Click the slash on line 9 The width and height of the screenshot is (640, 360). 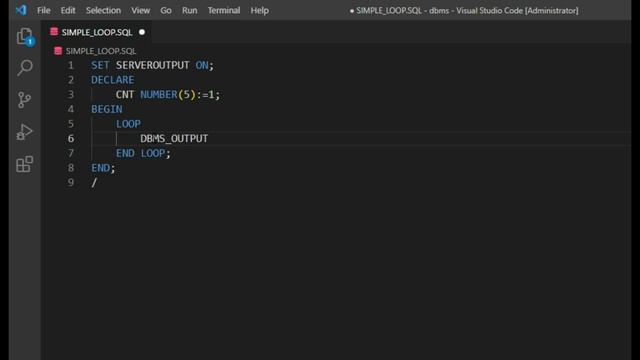coord(94,182)
